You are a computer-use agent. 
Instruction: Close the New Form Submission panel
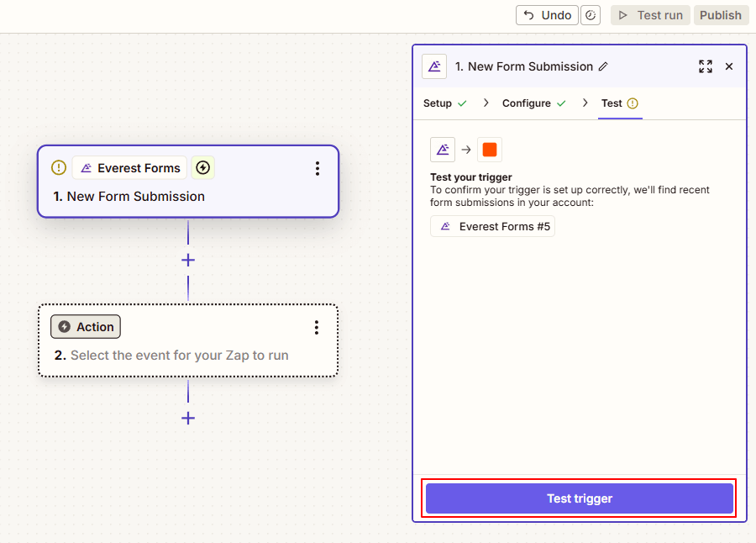(729, 66)
